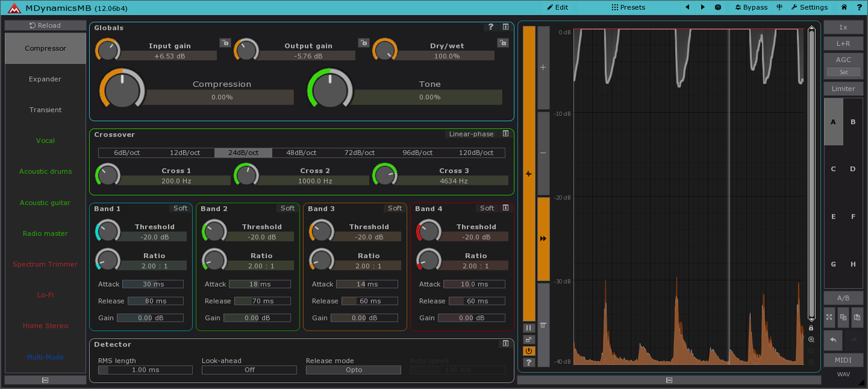Click the Globals panel menu icon
The height and width of the screenshot is (389, 868).
tap(506, 27)
